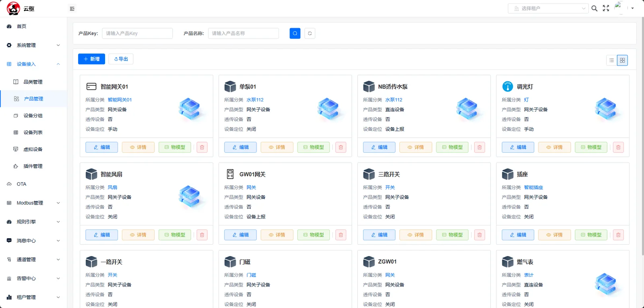Click the 新增 button
Viewport: 644px width, 308px height.
(x=91, y=59)
